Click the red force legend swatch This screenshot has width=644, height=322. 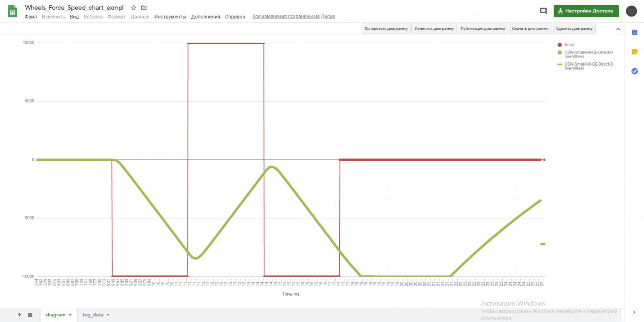pyautogui.click(x=559, y=45)
